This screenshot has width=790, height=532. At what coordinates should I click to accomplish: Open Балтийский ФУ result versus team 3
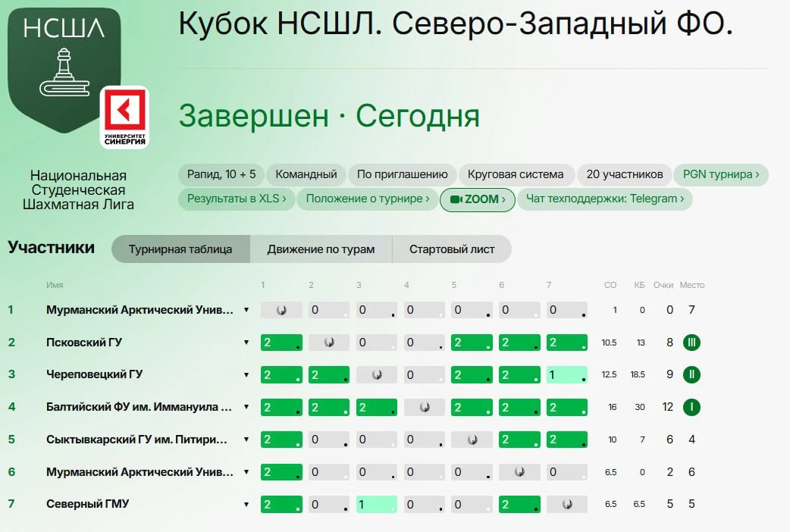pyautogui.click(x=377, y=407)
